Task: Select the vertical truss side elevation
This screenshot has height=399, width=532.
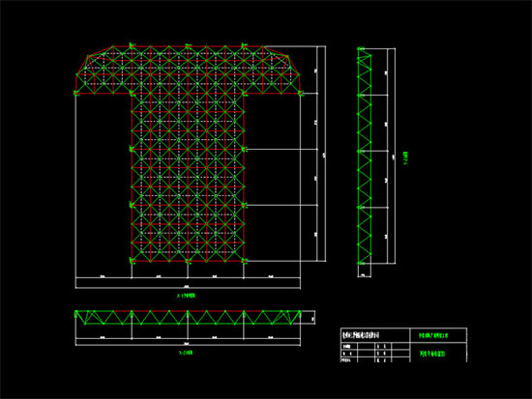Action: coord(365,156)
